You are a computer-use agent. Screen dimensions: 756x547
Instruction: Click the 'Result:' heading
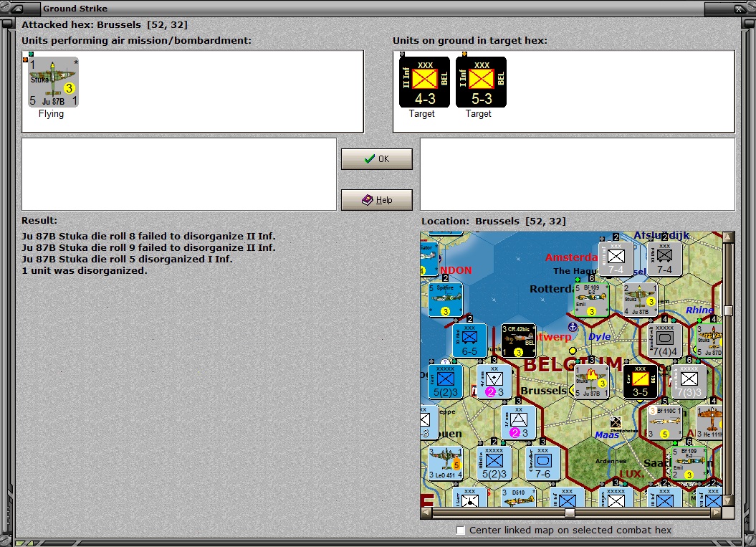(x=39, y=220)
